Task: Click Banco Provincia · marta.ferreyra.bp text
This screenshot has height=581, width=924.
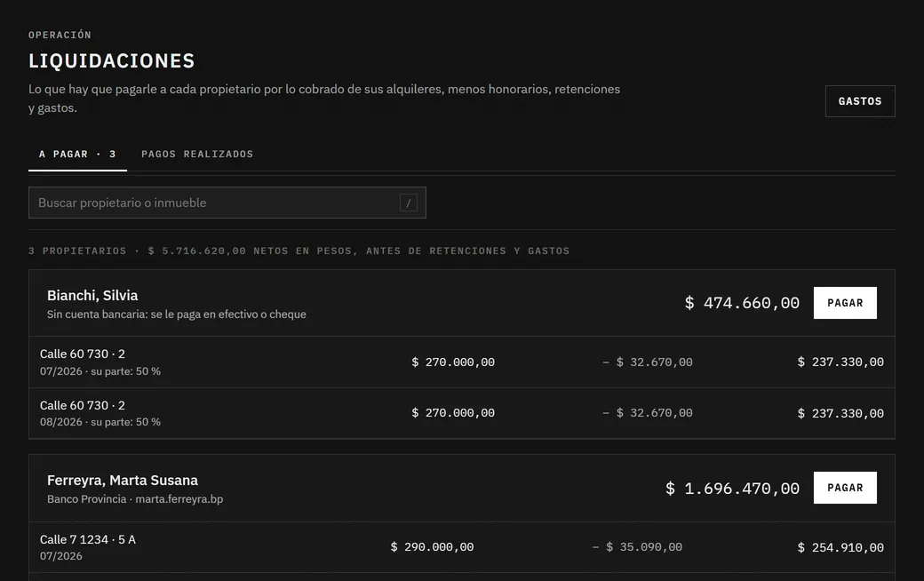Action: (x=135, y=499)
